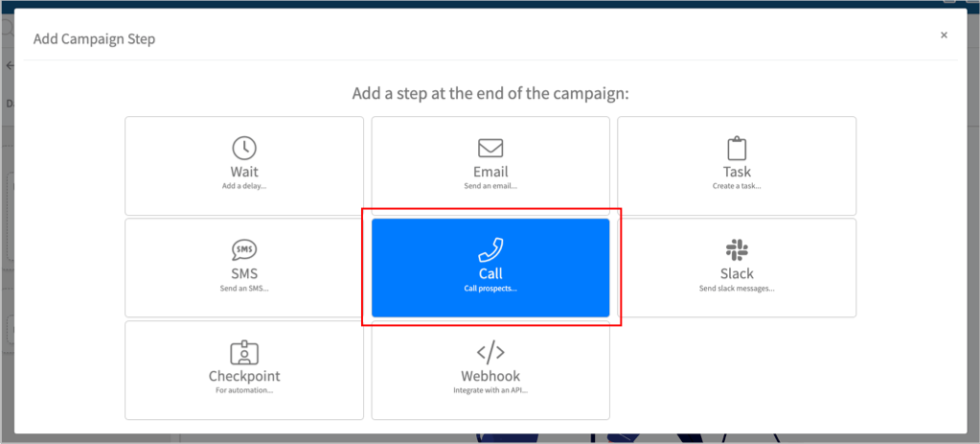Pick the "Slack" step label

(737, 273)
